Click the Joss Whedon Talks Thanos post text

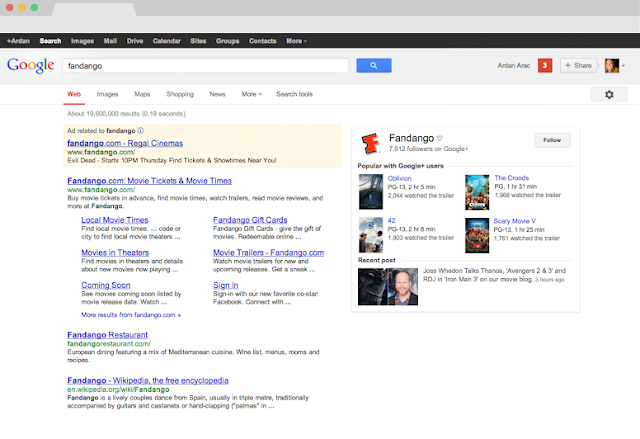[494, 275]
